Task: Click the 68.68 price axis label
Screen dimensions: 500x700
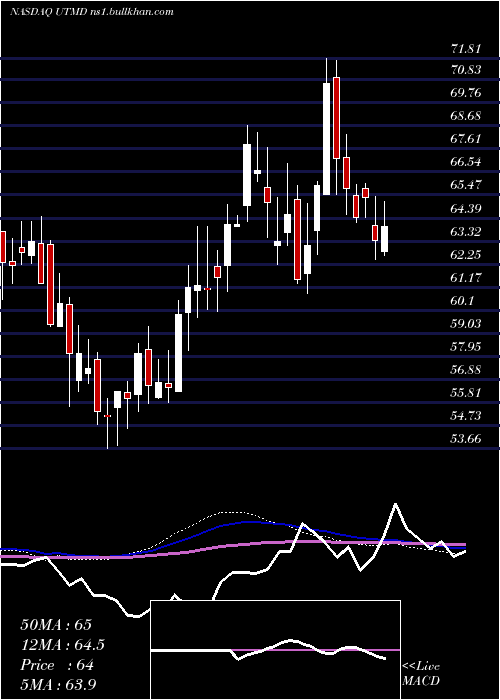Action: point(466,115)
